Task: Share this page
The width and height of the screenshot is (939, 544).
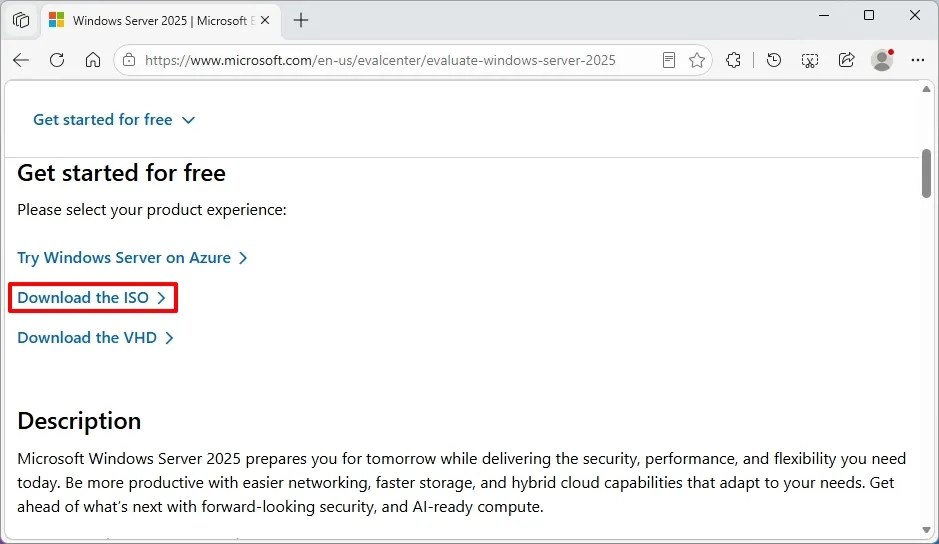Action: (846, 60)
